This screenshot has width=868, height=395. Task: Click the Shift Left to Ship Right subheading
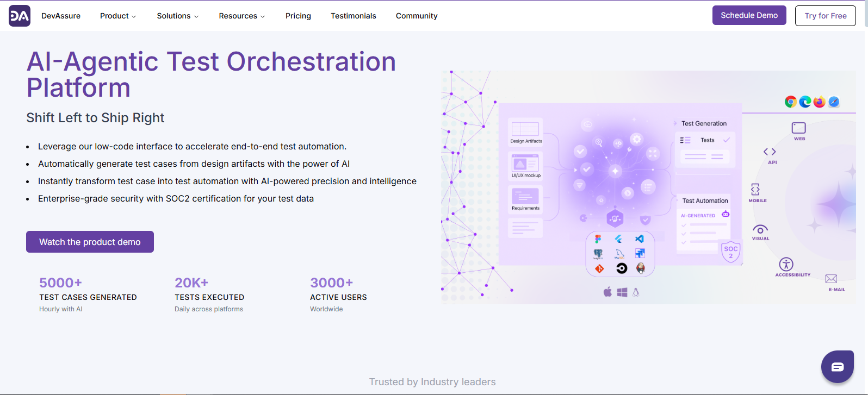[x=95, y=118]
